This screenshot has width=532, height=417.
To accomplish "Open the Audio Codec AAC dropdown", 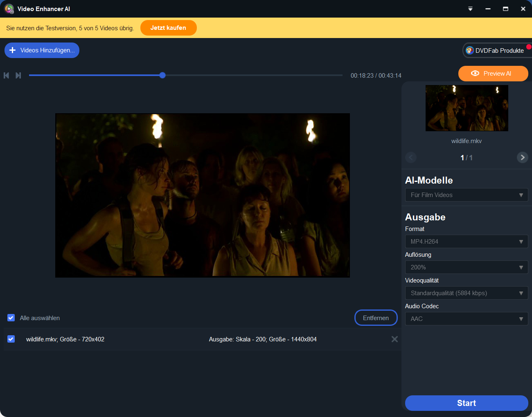I will (x=466, y=319).
